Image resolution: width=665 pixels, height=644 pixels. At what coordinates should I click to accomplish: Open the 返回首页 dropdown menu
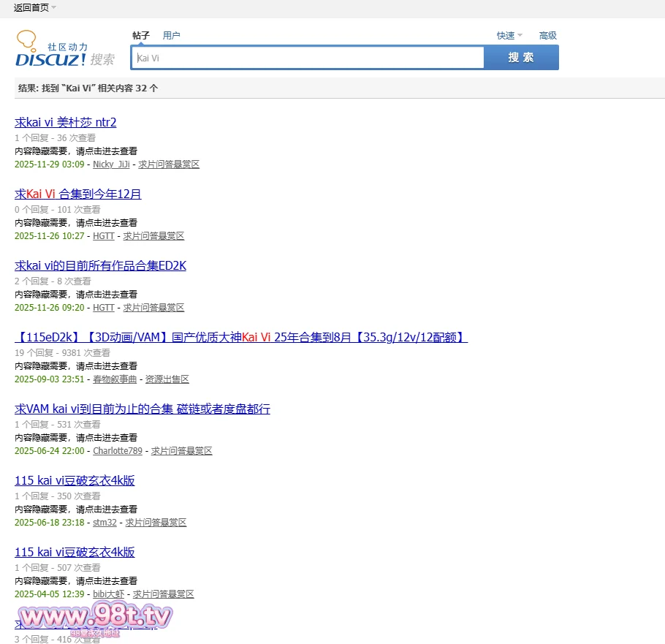[34, 7]
